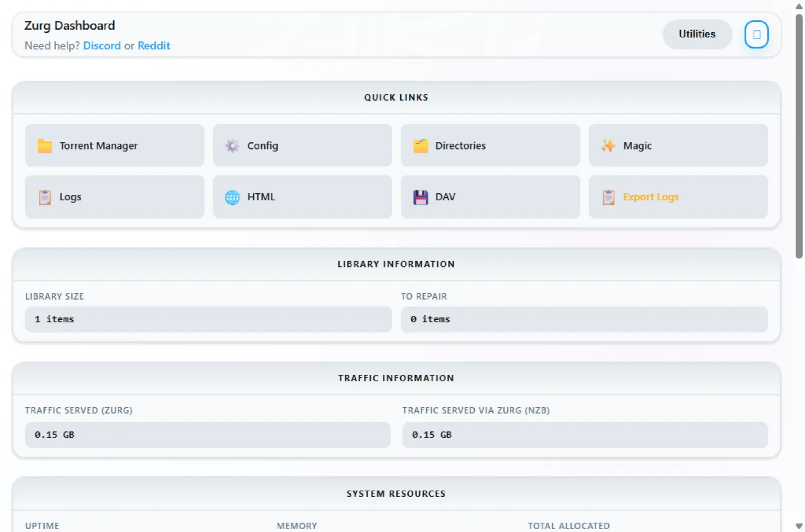Select the Export Logs label

(x=651, y=197)
